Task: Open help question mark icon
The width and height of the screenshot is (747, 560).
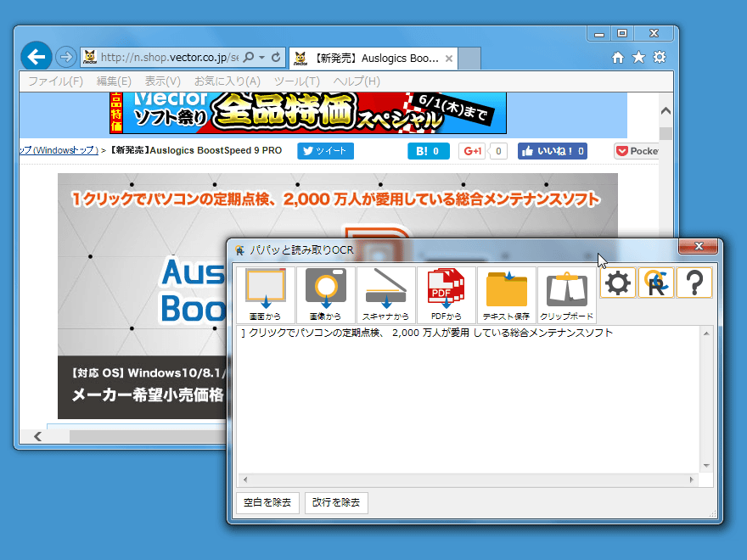Action: (x=694, y=283)
